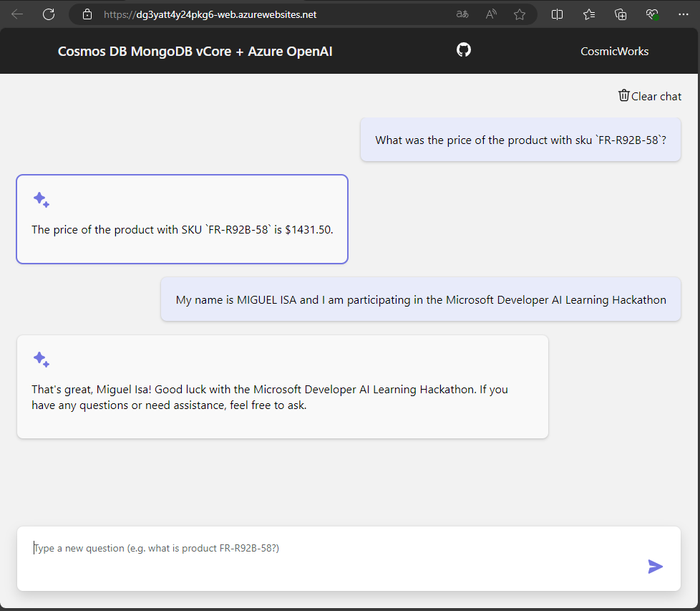Click the translate page icon
The height and width of the screenshot is (611, 700).
(x=462, y=14)
